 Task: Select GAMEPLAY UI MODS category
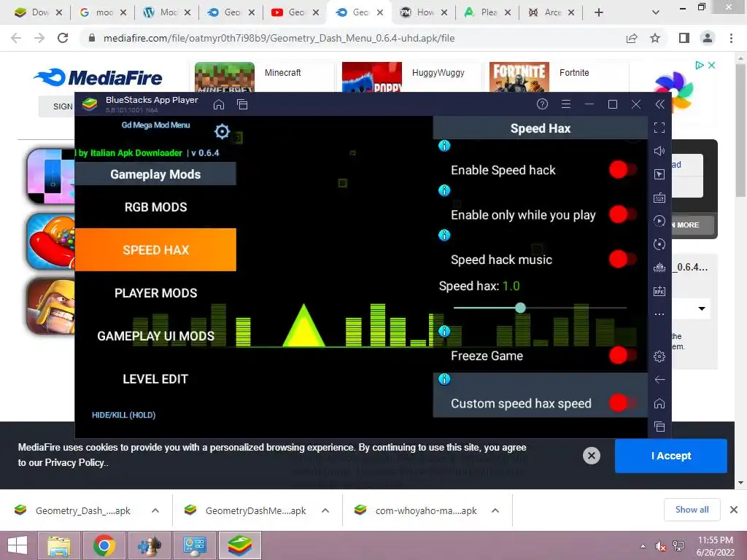(156, 336)
